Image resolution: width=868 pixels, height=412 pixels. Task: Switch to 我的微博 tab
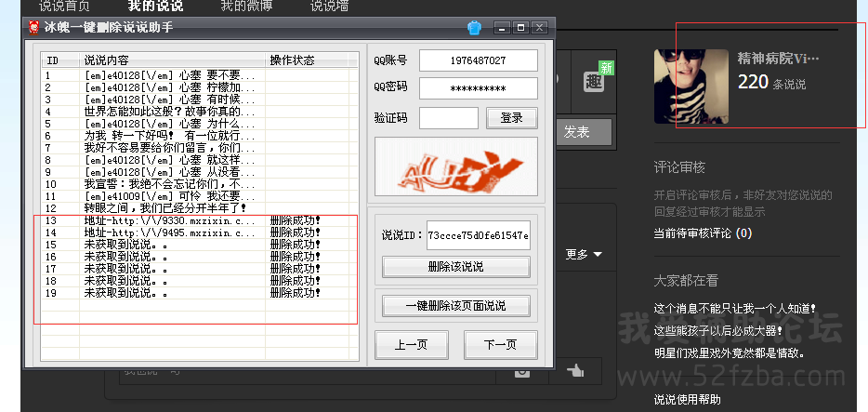[x=246, y=7]
